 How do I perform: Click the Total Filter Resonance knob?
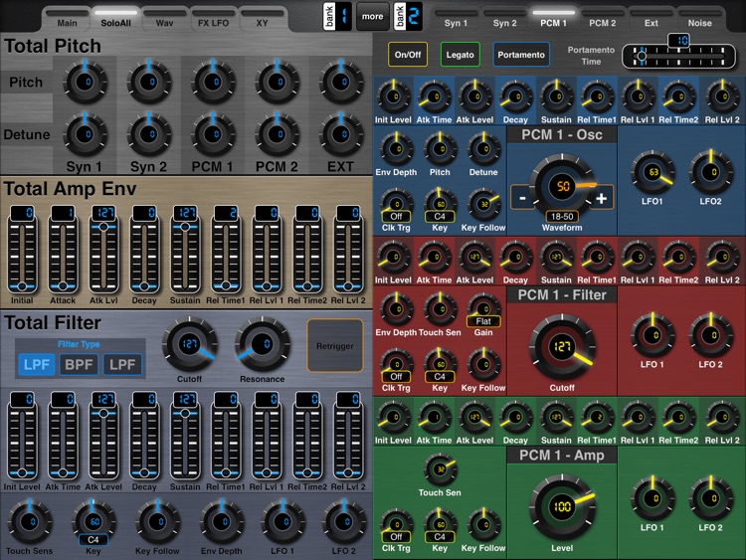[x=264, y=344]
